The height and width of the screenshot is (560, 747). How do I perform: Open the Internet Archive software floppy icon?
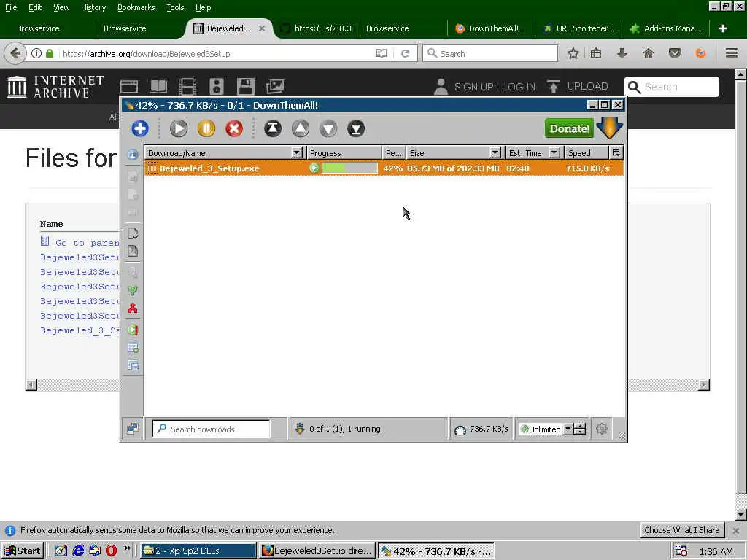246,87
